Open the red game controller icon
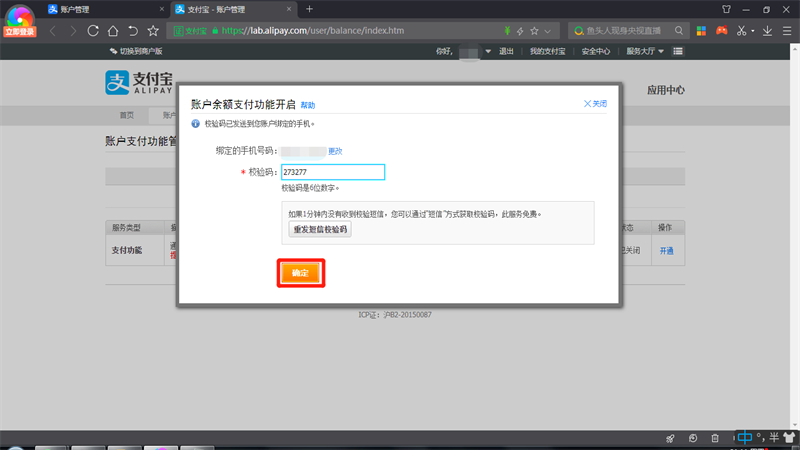Image resolution: width=800 pixels, height=450 pixels. pyautogui.click(x=721, y=30)
